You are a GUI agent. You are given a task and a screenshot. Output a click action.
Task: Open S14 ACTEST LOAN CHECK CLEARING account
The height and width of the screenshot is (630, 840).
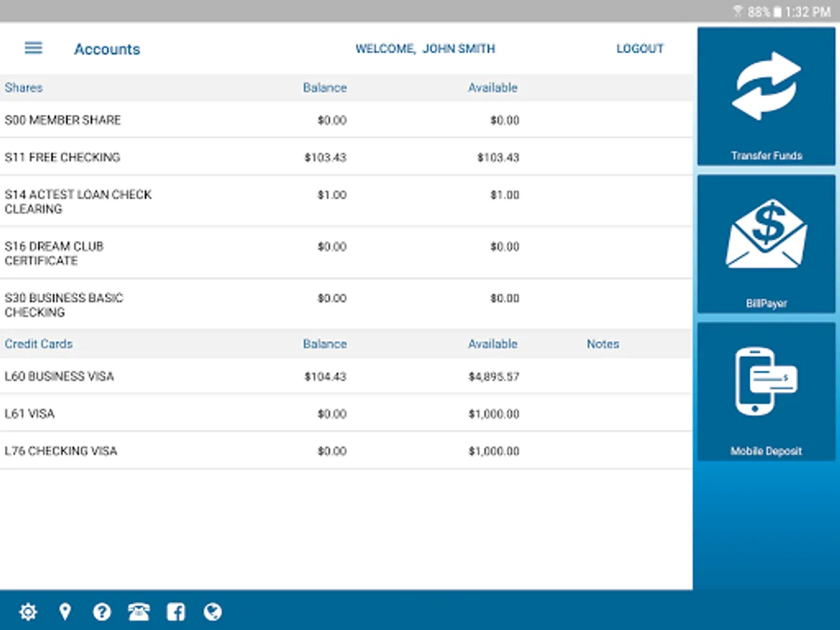pyautogui.click(x=346, y=201)
